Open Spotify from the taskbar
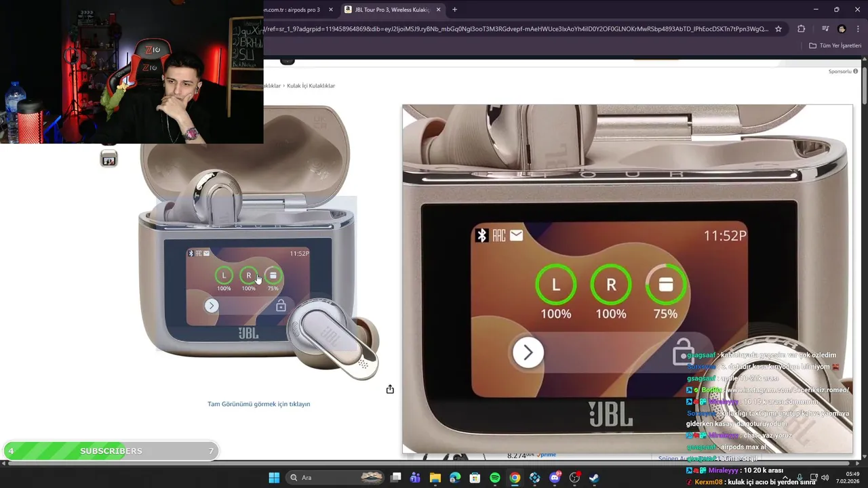 point(495,478)
